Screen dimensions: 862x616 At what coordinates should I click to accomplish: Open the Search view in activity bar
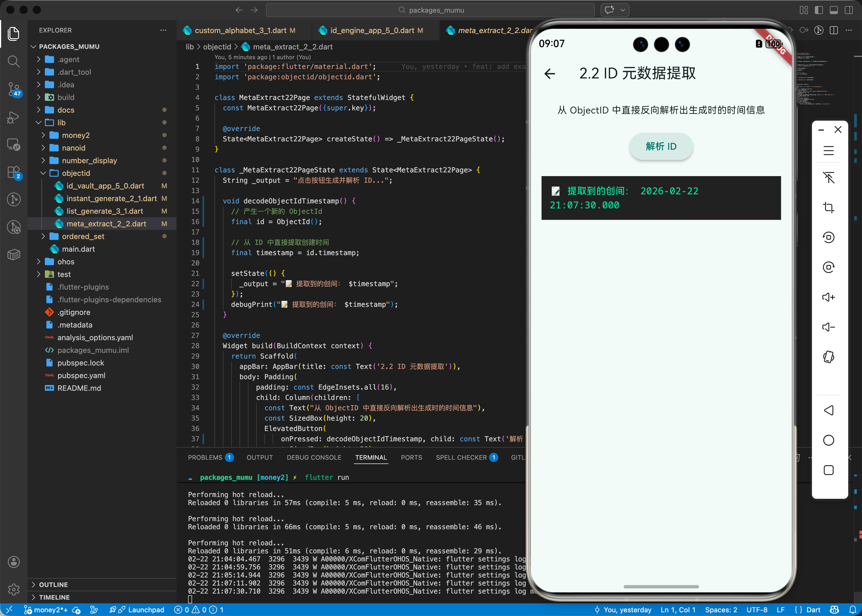tap(14, 61)
